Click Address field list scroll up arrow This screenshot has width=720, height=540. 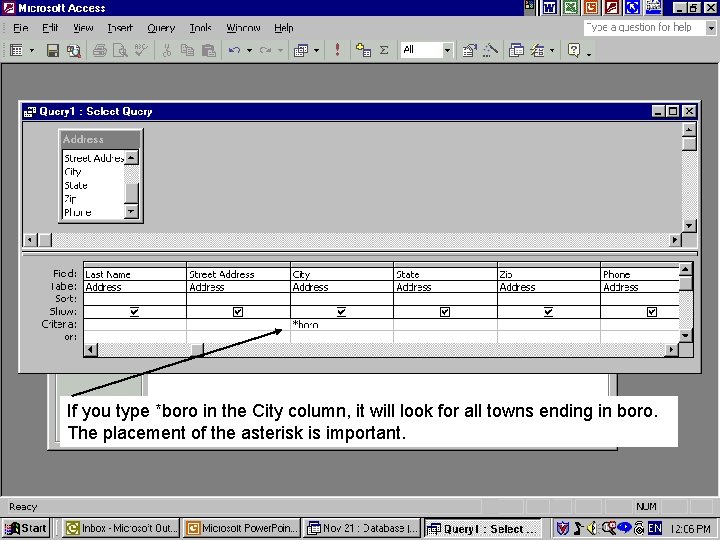tap(131, 158)
